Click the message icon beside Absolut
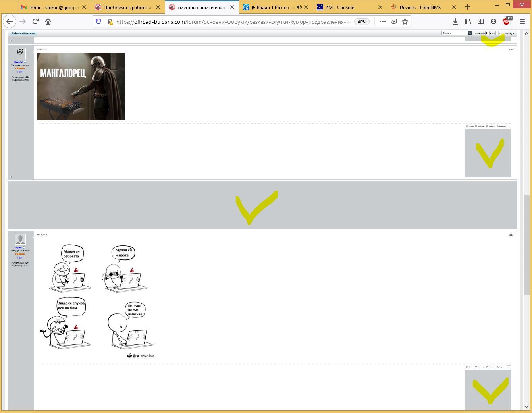This screenshot has width=532, height=413. [25, 62]
